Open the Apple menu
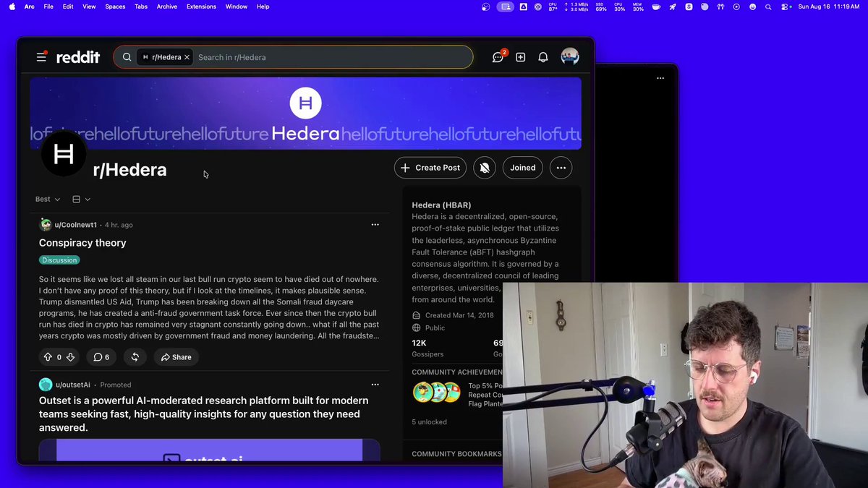The height and width of the screenshot is (488, 868). click(x=12, y=7)
